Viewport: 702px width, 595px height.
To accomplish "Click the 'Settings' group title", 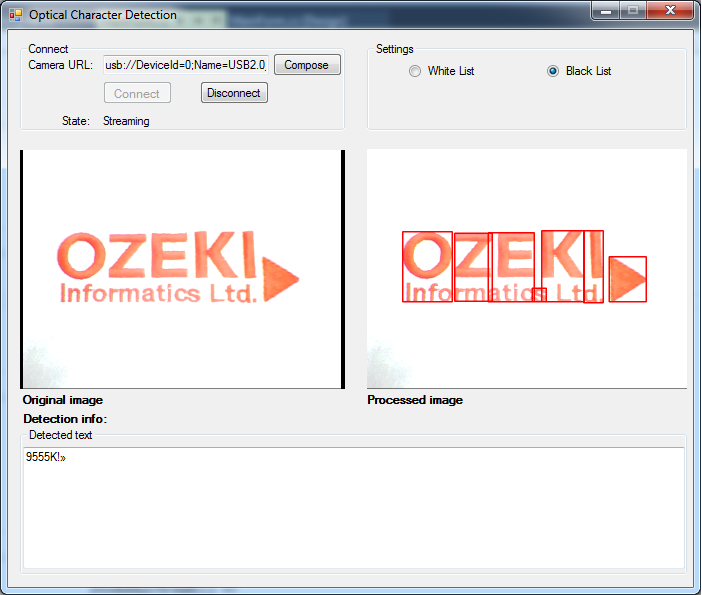I will [x=394, y=49].
